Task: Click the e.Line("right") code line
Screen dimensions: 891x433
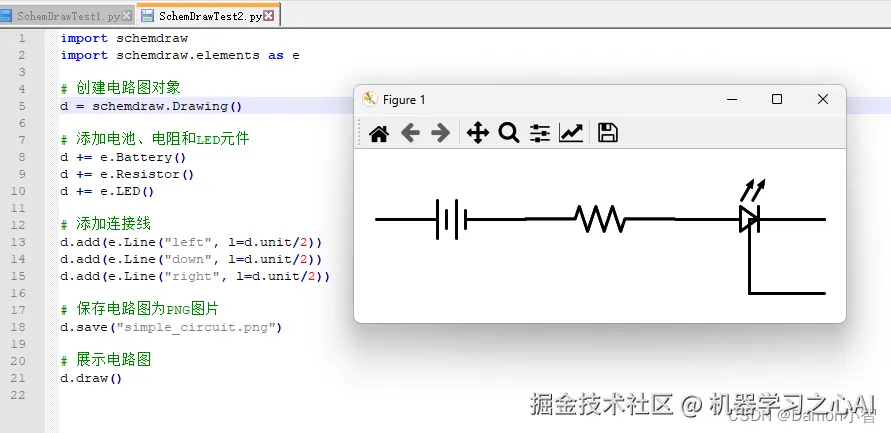Action: (195, 276)
